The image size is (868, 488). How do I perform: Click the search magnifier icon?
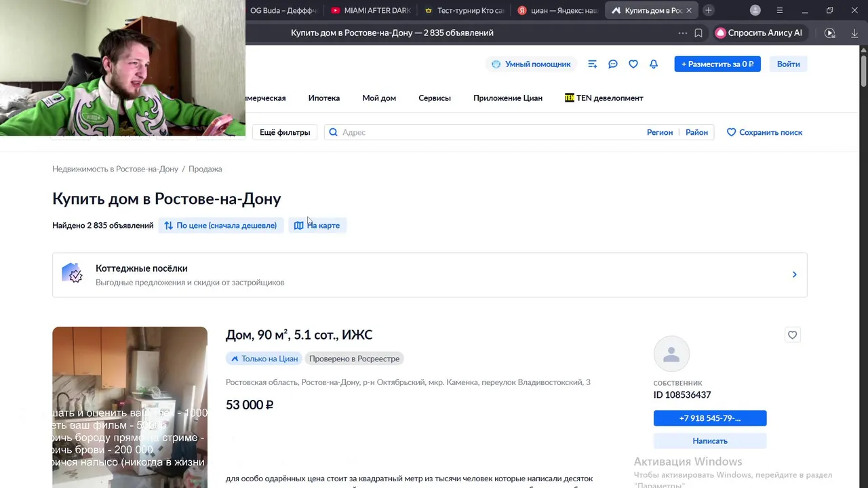click(333, 132)
